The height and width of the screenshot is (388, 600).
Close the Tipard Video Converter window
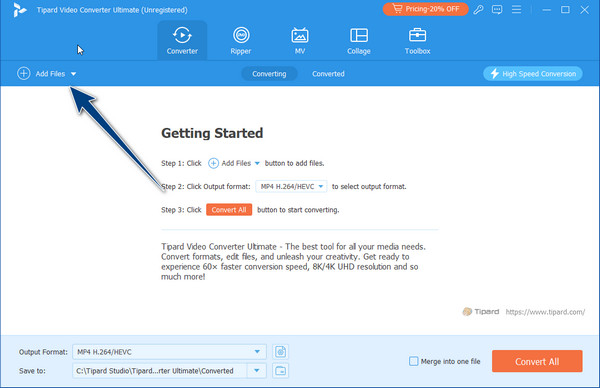(x=584, y=10)
